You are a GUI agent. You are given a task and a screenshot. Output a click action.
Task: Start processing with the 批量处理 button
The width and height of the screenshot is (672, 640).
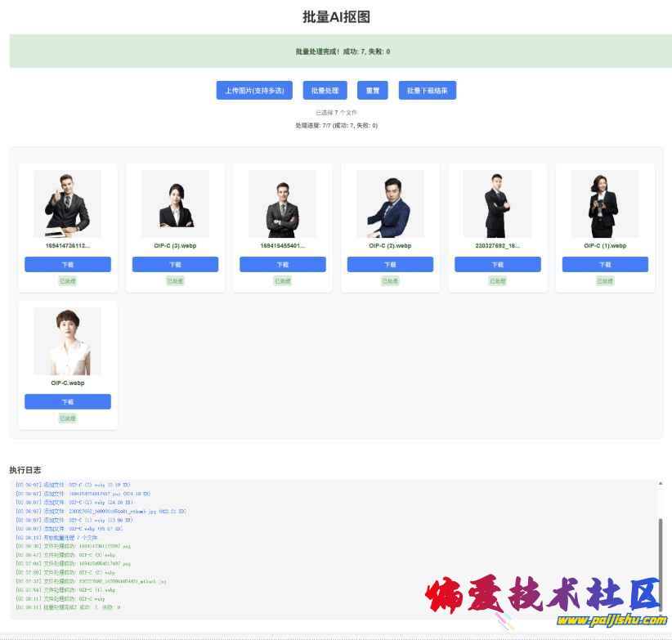[x=325, y=91]
